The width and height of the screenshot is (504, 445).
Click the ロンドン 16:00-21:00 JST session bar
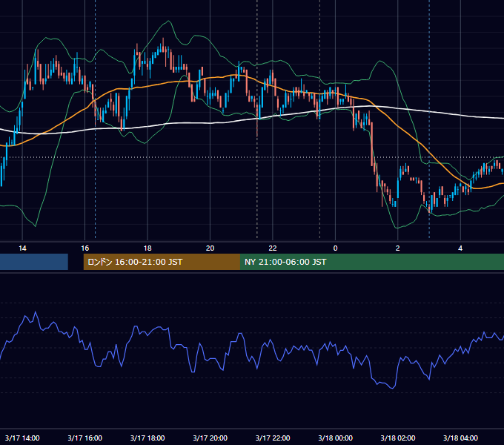[162, 262]
